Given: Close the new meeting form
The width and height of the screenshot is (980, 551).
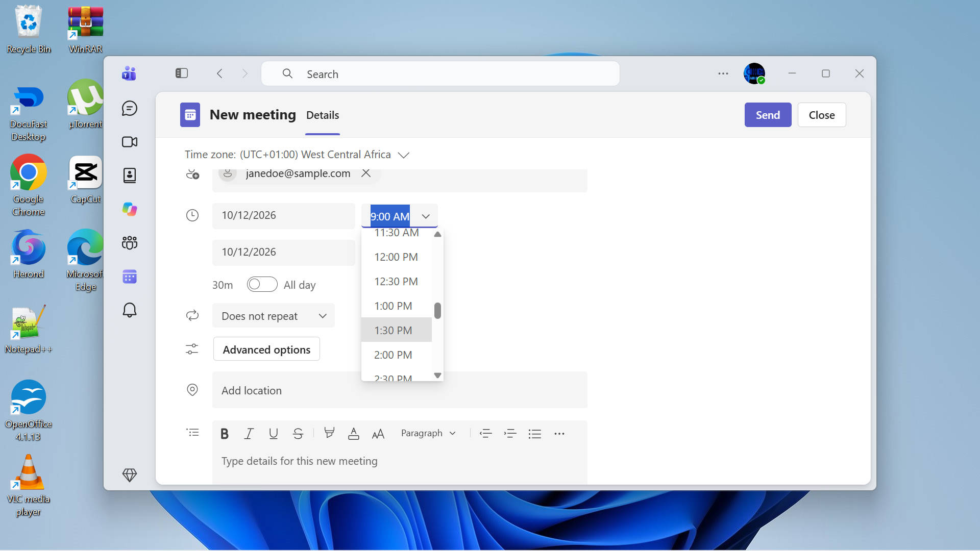Looking at the screenshot, I should (x=822, y=115).
